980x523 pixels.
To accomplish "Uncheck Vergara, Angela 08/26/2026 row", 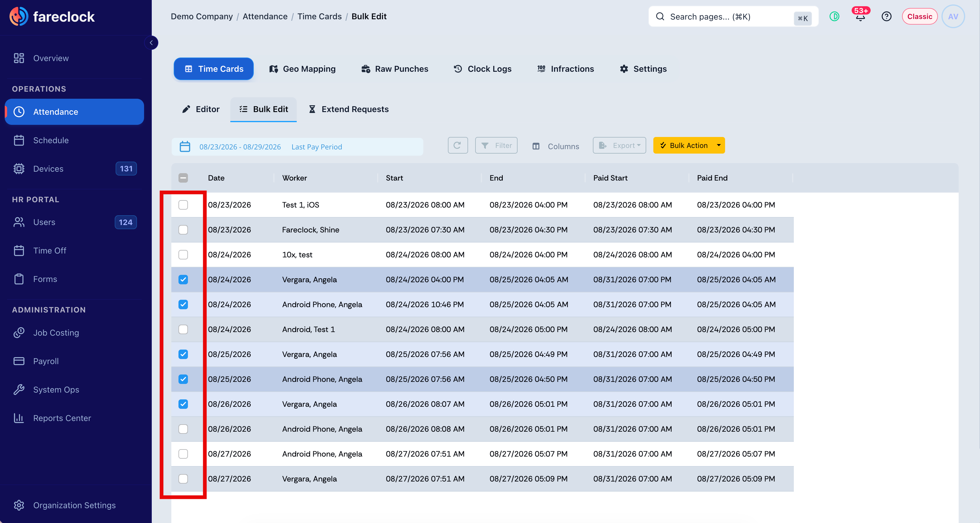I will (183, 404).
